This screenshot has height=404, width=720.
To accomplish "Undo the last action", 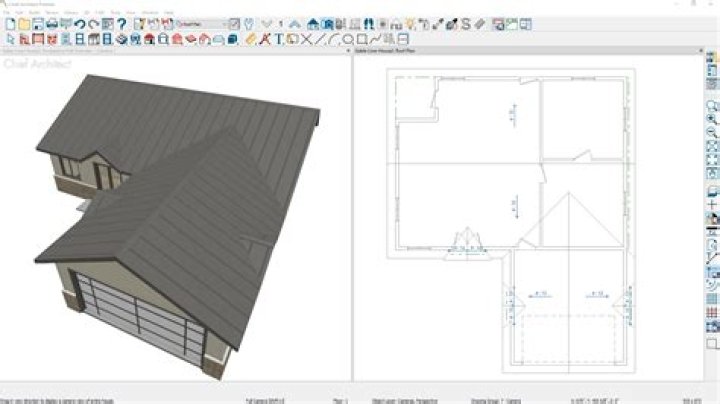I will point(79,24).
